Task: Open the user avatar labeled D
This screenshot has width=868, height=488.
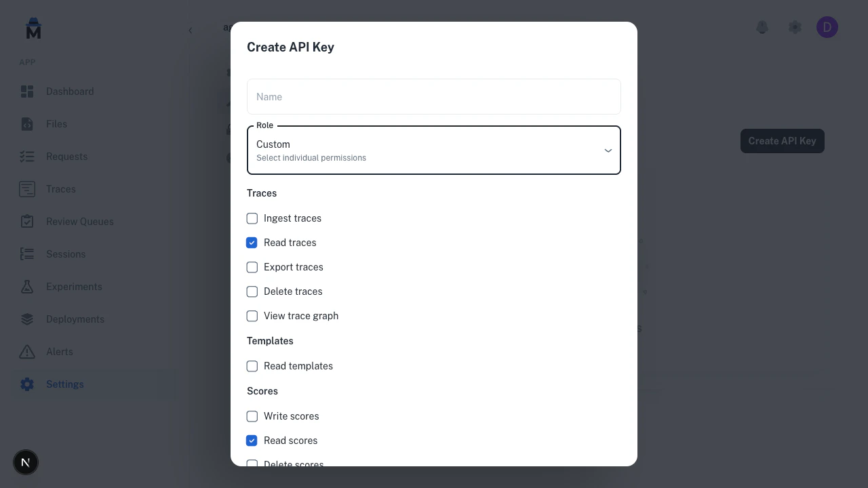Action: (x=827, y=27)
